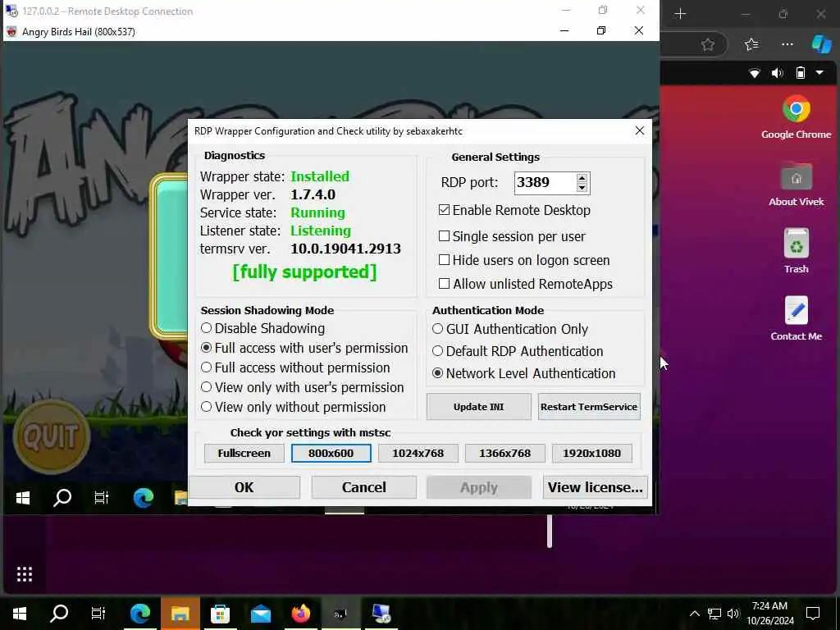Screen dimensions: 840x630
Task: Open Search in the remote session taskbar
Action: click(62, 498)
